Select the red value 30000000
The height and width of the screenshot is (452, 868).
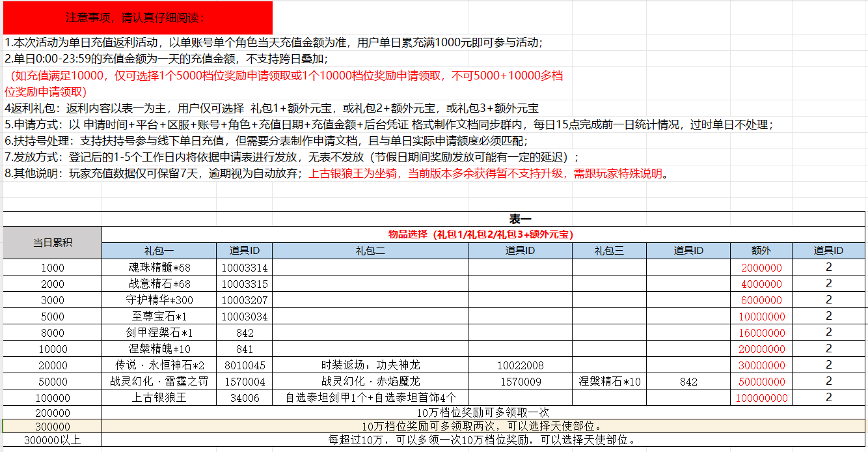click(761, 365)
